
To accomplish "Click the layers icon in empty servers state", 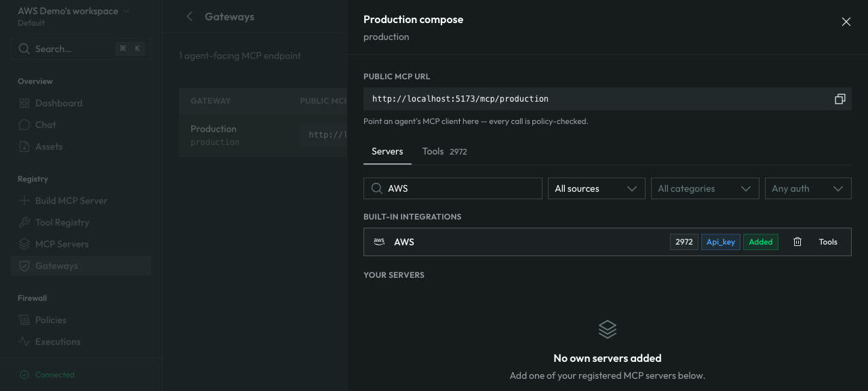I will coord(608,329).
